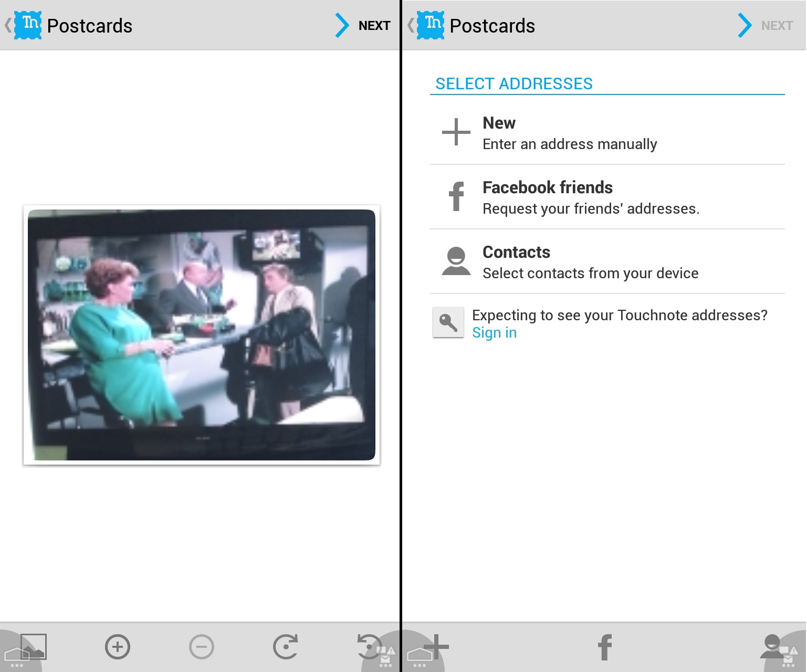Zoom out with the minus circle icon
807x672 pixels.
coord(202,647)
